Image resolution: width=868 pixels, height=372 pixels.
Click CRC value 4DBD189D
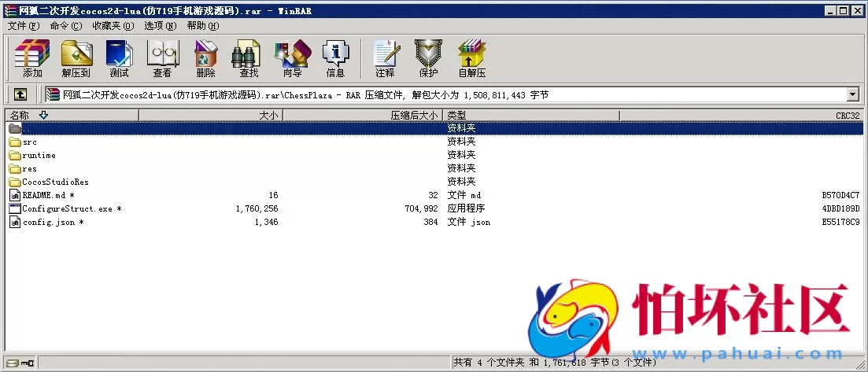(x=840, y=208)
